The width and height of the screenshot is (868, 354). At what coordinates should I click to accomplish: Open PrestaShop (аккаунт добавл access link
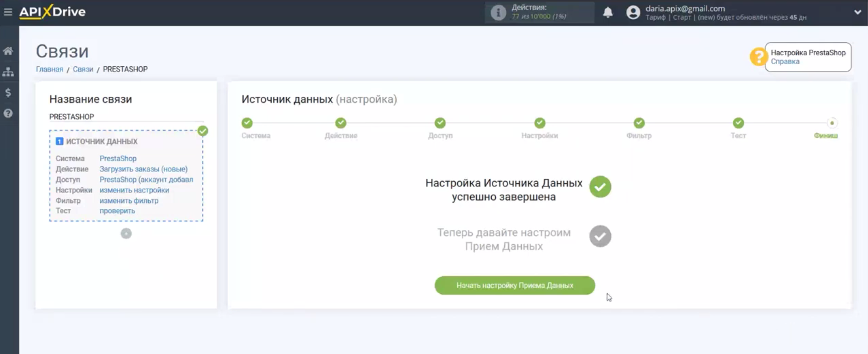click(146, 180)
